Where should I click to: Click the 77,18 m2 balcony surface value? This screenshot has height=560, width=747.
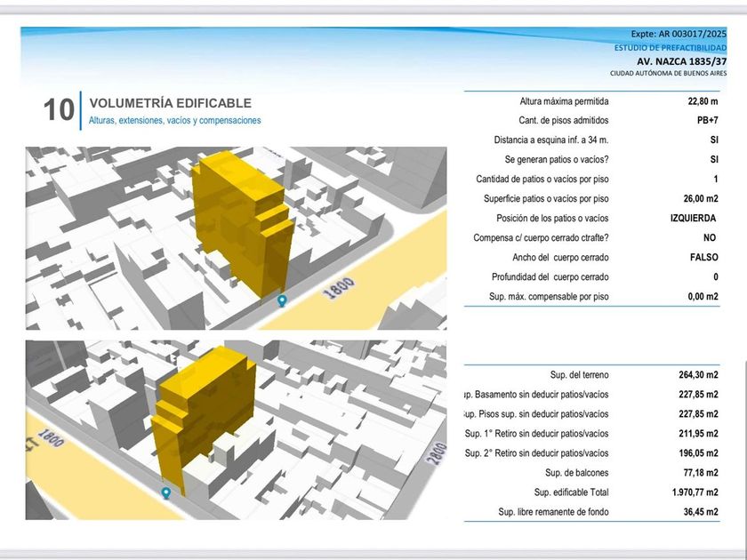tap(700, 473)
